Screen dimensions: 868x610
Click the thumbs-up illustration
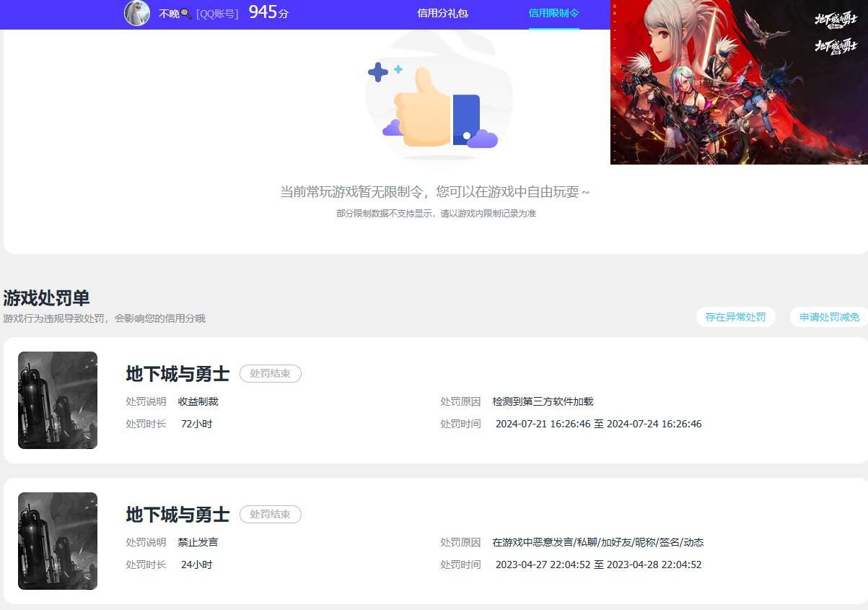click(439, 107)
